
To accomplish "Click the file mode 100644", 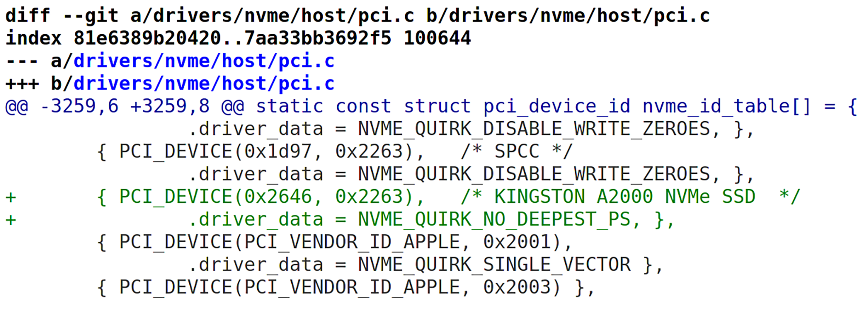I will tap(437, 38).
